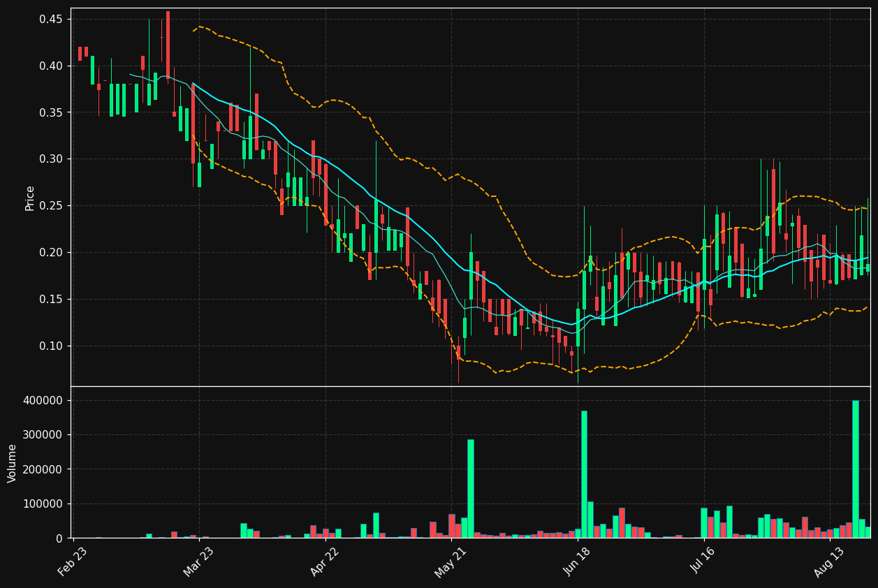
Task: Click the Feb 23 date label
Action: [73, 562]
